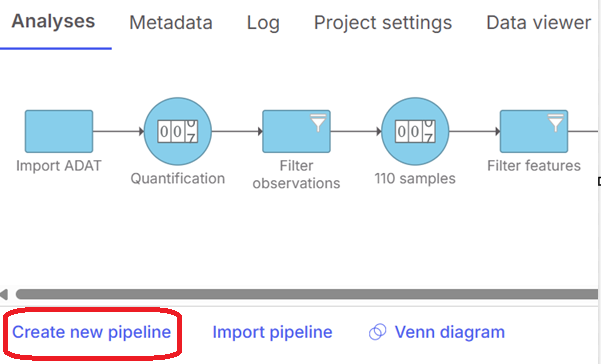This screenshot has height=364, width=601.
Task: Switch to the Analyses tab
Action: pyautogui.click(x=53, y=21)
